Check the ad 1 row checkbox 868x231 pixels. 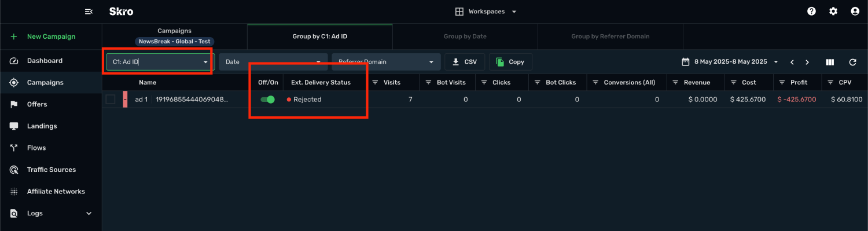[x=111, y=100]
